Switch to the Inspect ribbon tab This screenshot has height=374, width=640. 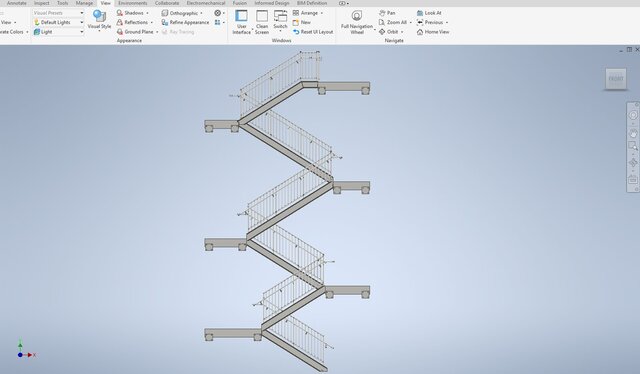click(x=41, y=3)
